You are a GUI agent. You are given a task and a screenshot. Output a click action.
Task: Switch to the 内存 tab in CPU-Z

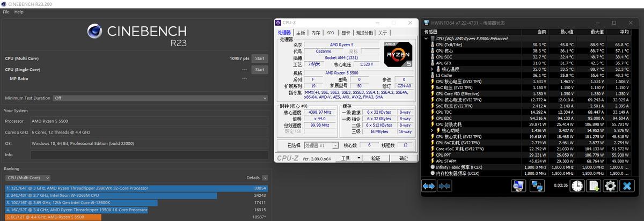pyautogui.click(x=316, y=33)
